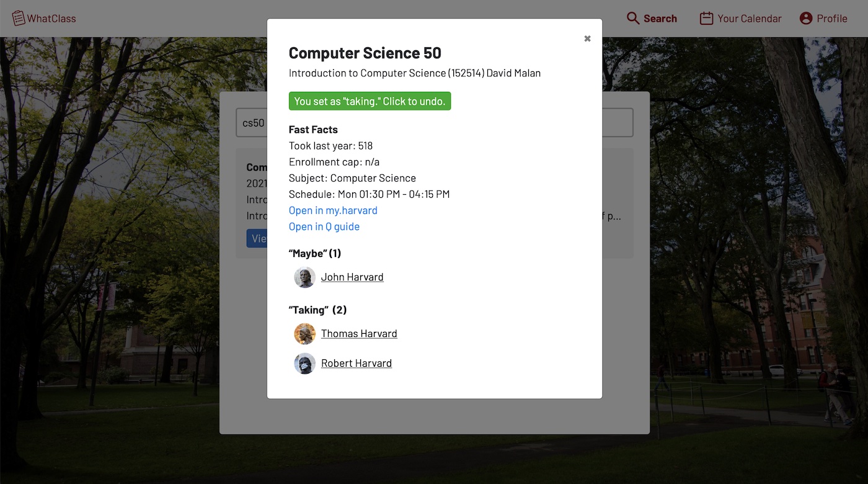
Task: Click Robert Harvard's avatar picture
Action: click(304, 364)
